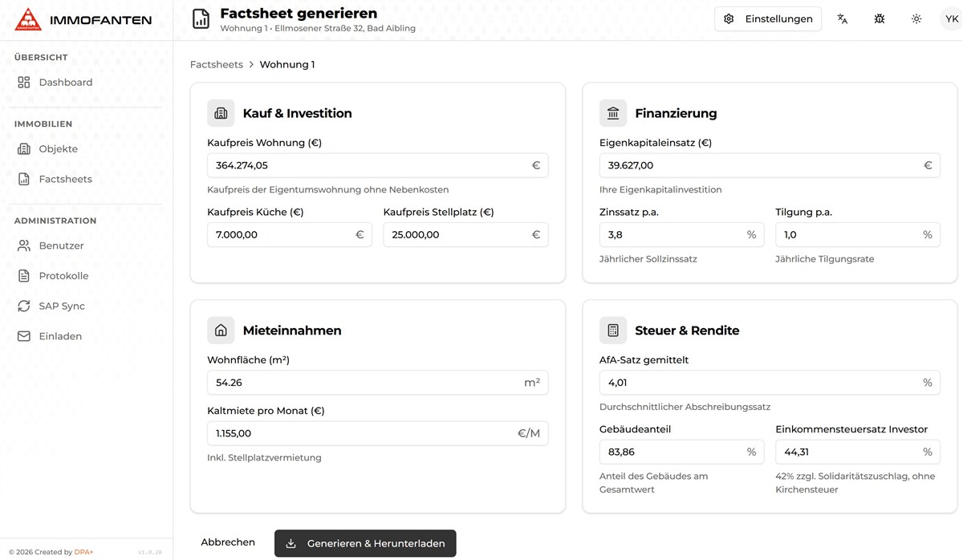Click the bank icon beside Finanzierung

click(613, 113)
